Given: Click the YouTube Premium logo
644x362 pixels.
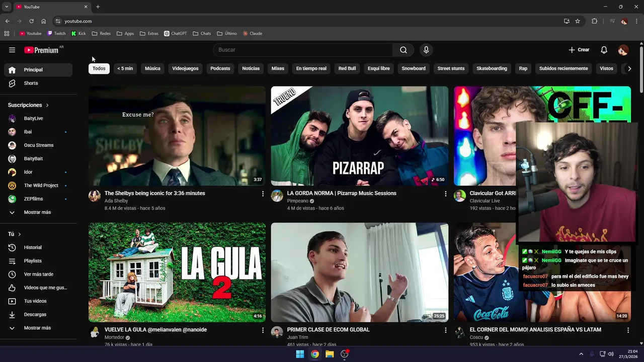Looking at the screenshot, I should [42, 50].
